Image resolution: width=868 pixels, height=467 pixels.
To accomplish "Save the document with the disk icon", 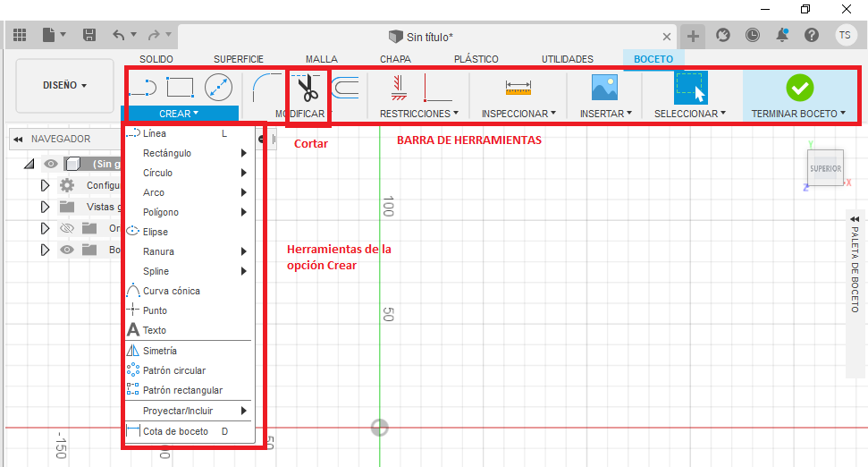I will point(89,36).
